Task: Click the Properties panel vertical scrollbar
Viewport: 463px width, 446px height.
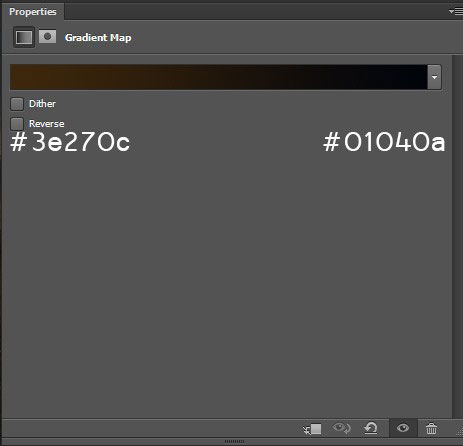Action: 457,237
